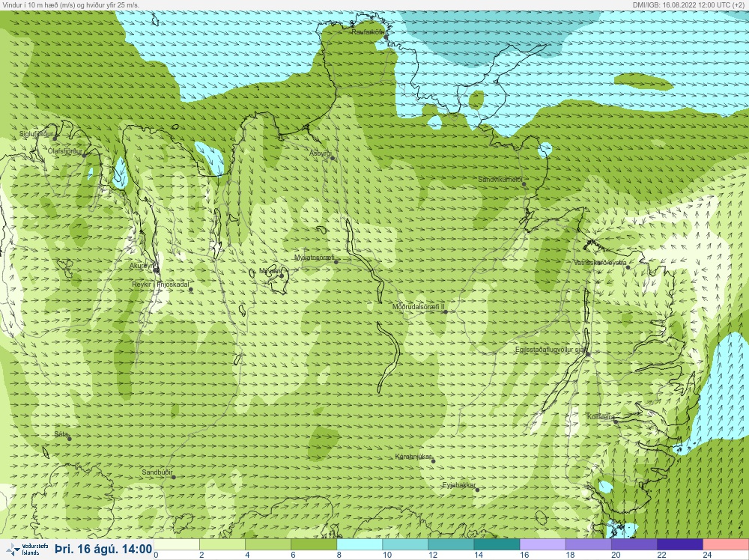Select the 8–10 m/s legend color
The width and height of the screenshot is (749, 560).
[360, 544]
